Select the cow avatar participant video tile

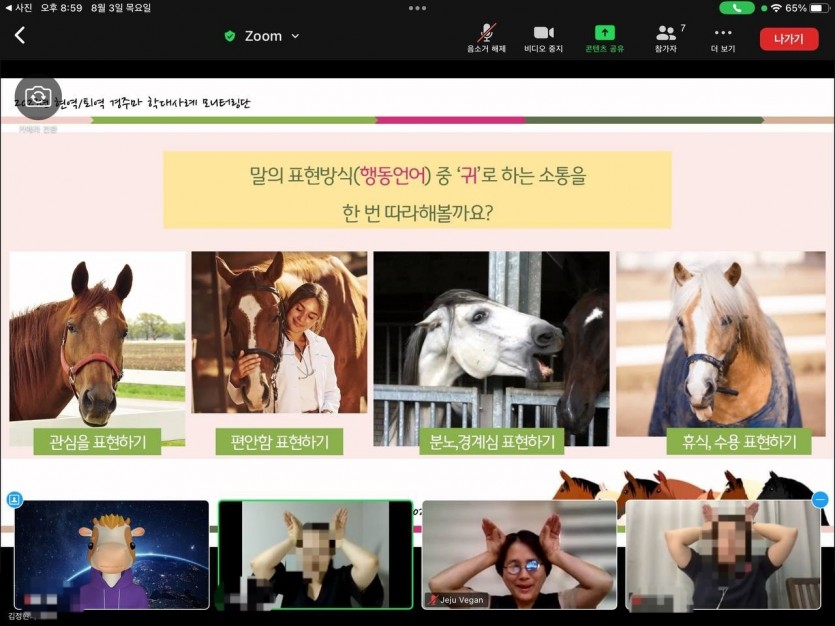tap(111, 555)
